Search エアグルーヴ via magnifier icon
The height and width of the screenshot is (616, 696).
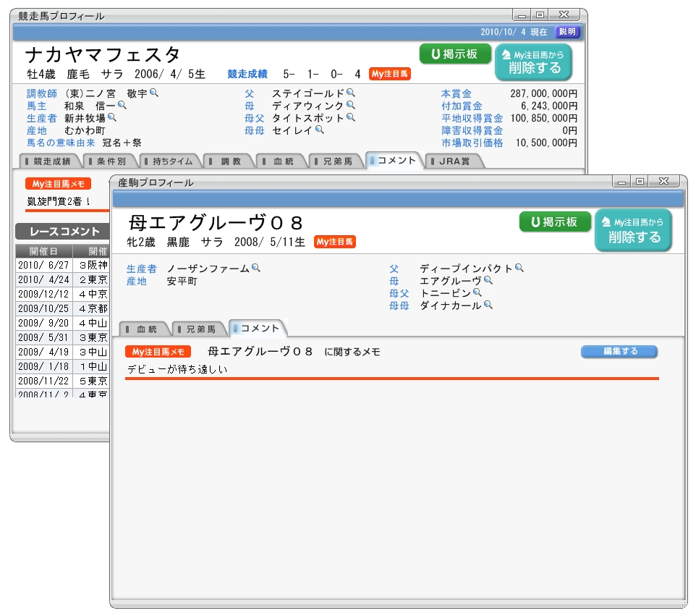pos(489,279)
